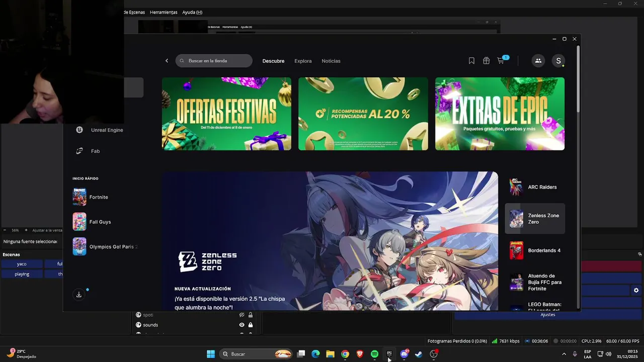644x362 pixels.
Task: Open the ESP LAA language indicator
Action: [588, 354]
